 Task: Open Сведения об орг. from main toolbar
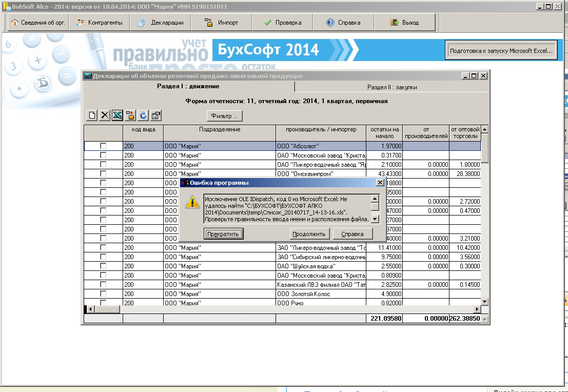click(38, 23)
